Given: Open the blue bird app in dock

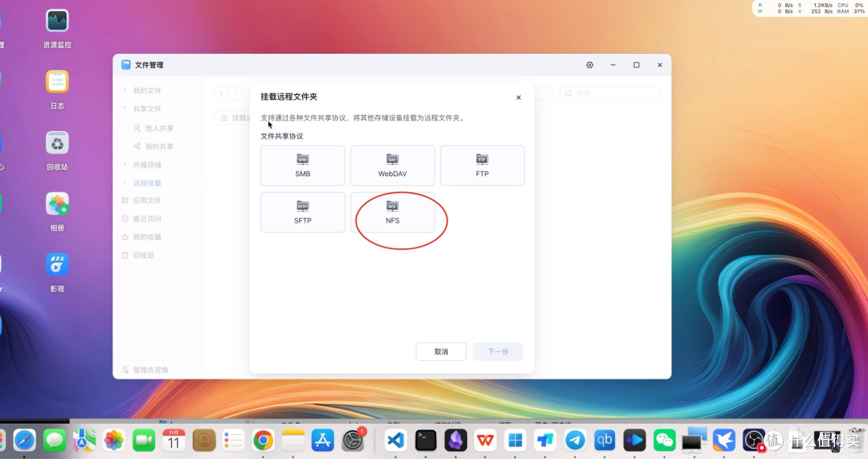Looking at the screenshot, I should point(724,441).
